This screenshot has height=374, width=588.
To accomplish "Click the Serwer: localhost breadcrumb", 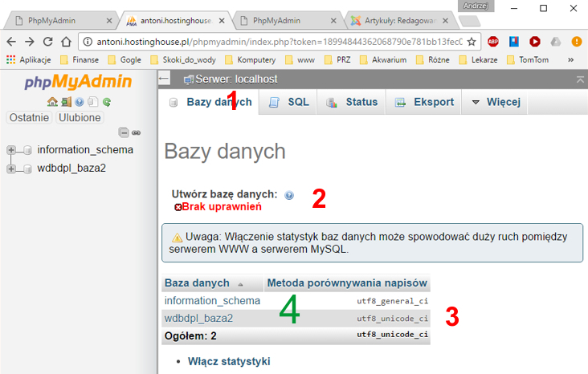I will 236,79.
